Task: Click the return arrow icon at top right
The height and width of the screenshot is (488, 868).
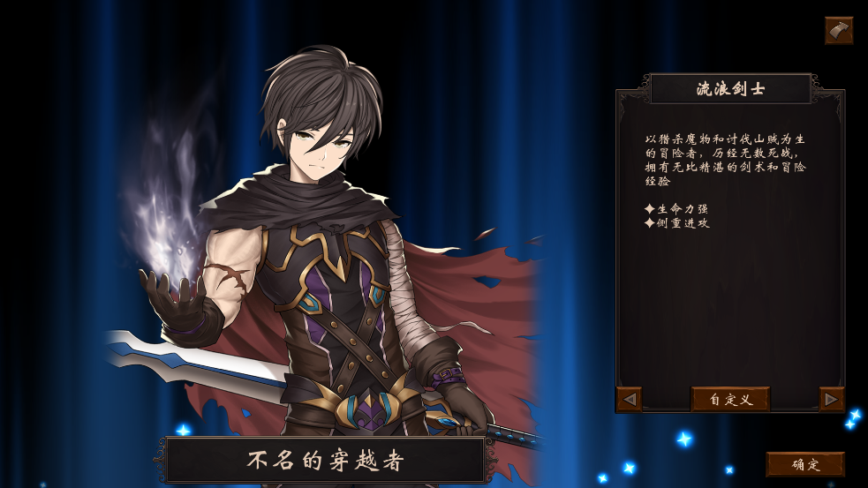Action: point(839,30)
